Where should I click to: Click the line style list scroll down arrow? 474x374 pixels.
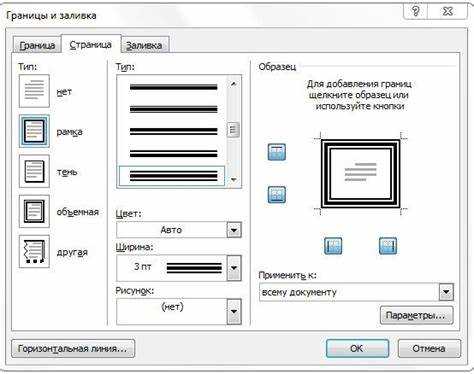coord(234,180)
